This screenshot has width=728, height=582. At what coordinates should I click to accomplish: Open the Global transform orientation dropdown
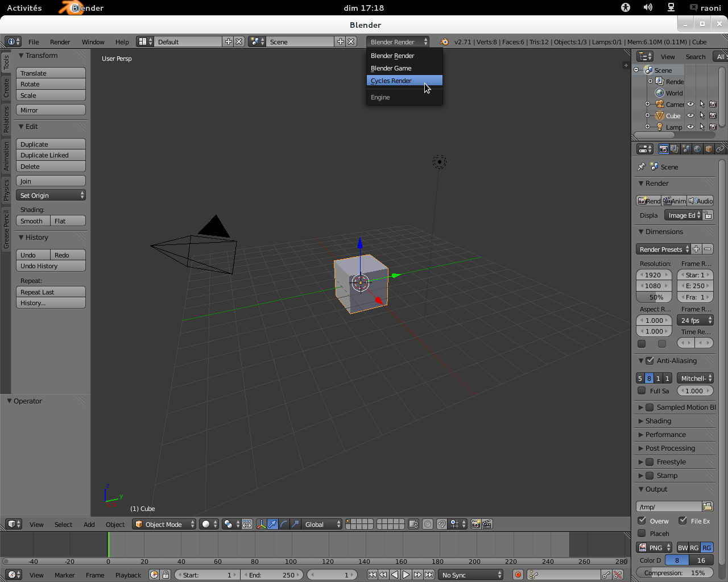point(321,525)
